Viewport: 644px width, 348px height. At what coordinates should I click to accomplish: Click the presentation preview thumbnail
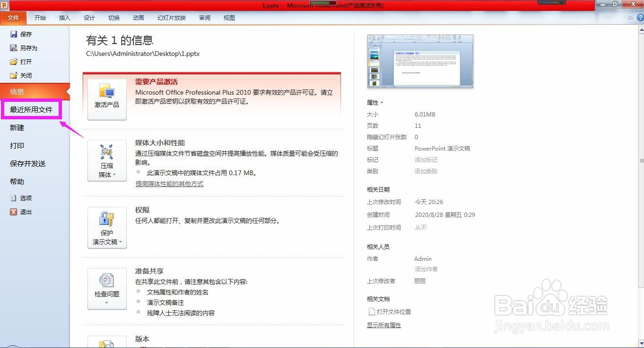pos(420,61)
